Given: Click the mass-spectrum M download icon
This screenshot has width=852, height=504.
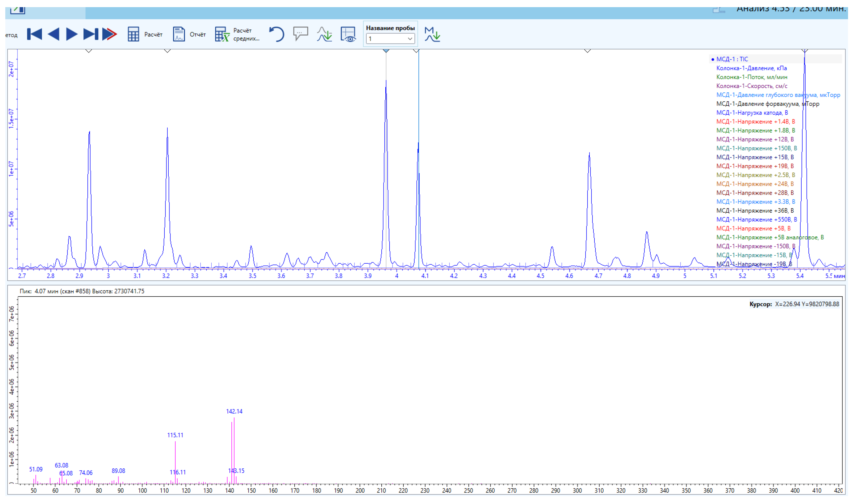Looking at the screenshot, I should click(432, 34).
